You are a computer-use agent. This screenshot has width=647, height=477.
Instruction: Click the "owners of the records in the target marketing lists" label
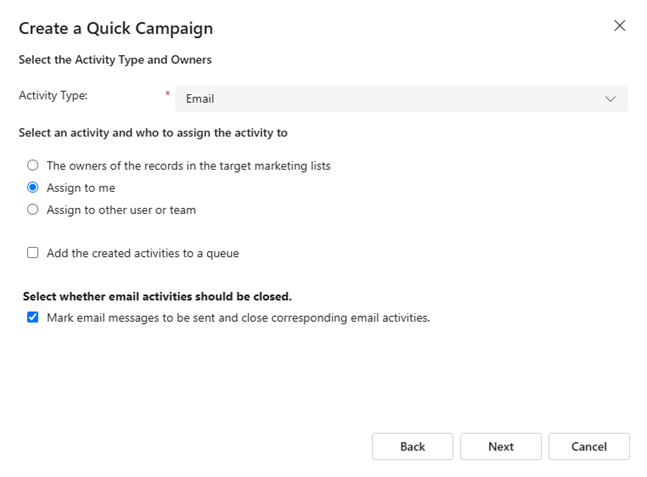(188, 165)
